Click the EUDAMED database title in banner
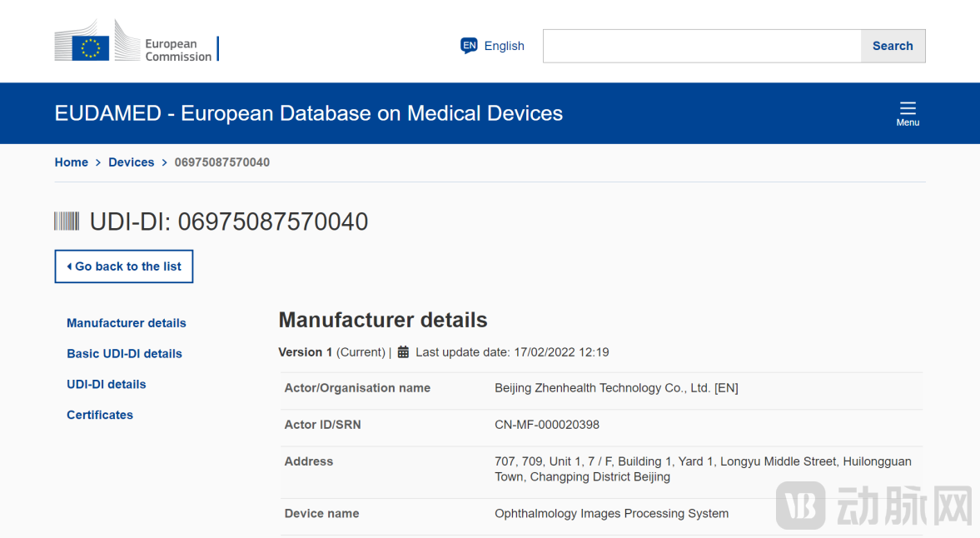 (x=308, y=113)
